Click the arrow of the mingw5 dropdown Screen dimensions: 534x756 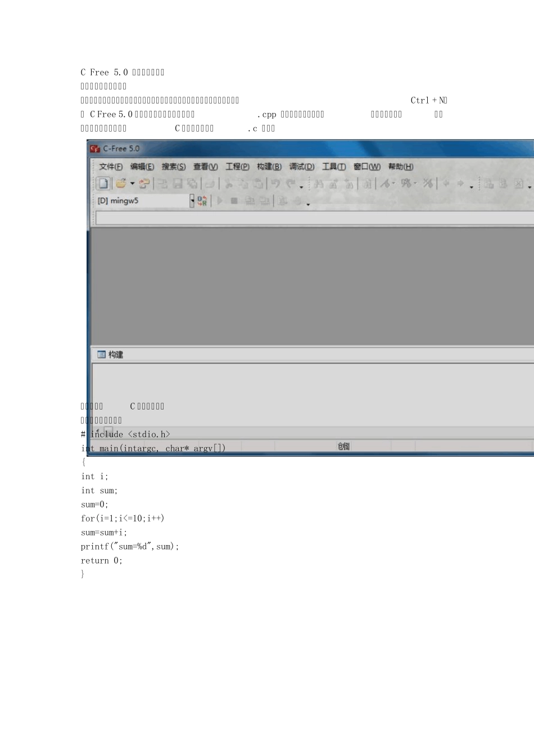[192, 201]
